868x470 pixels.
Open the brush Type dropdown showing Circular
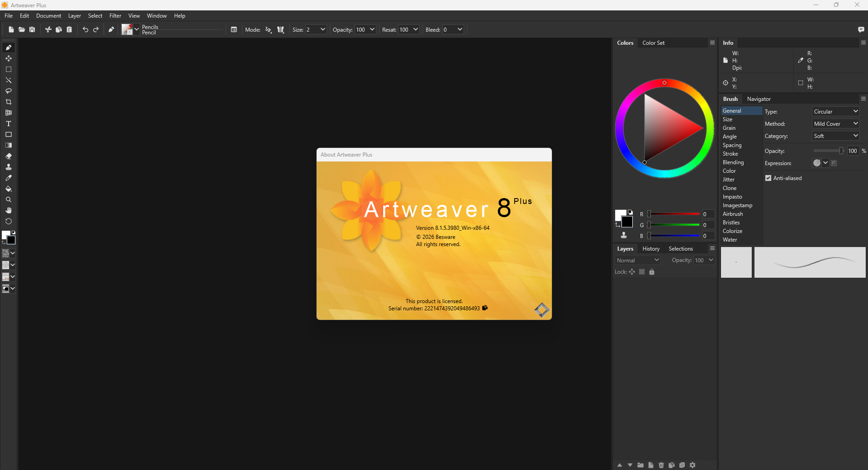pos(836,111)
